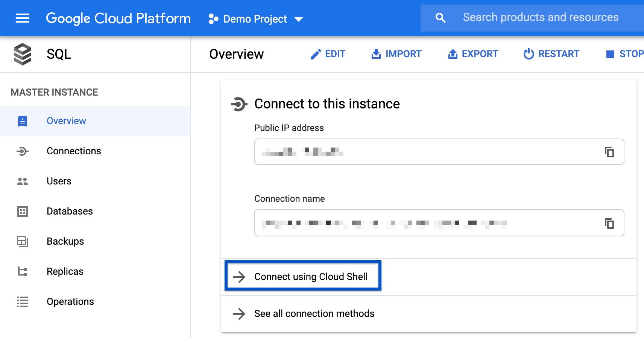Click the EXPORT button label
The width and height of the screenshot is (644, 338).
click(x=480, y=54)
